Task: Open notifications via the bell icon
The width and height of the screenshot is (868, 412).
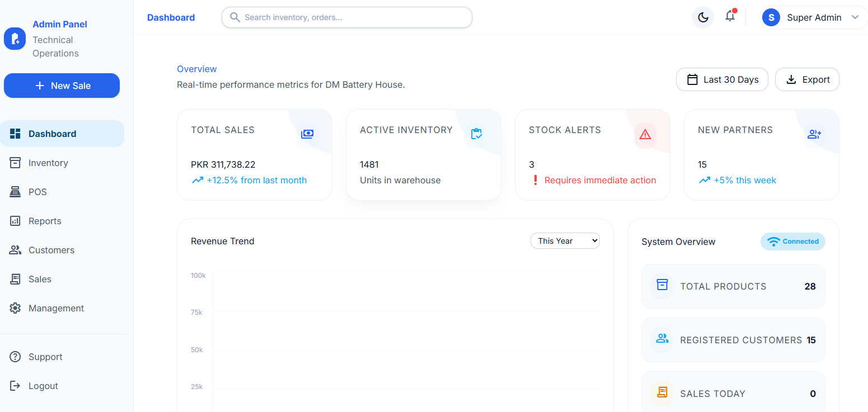Action: coord(730,16)
